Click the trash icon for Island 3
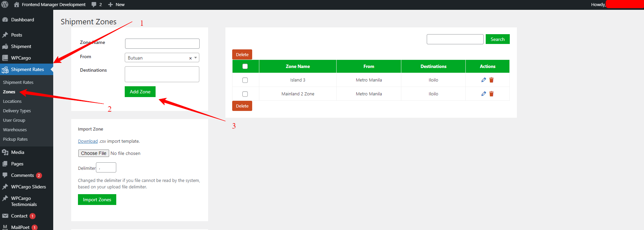This screenshot has width=644, height=230. 491,80
